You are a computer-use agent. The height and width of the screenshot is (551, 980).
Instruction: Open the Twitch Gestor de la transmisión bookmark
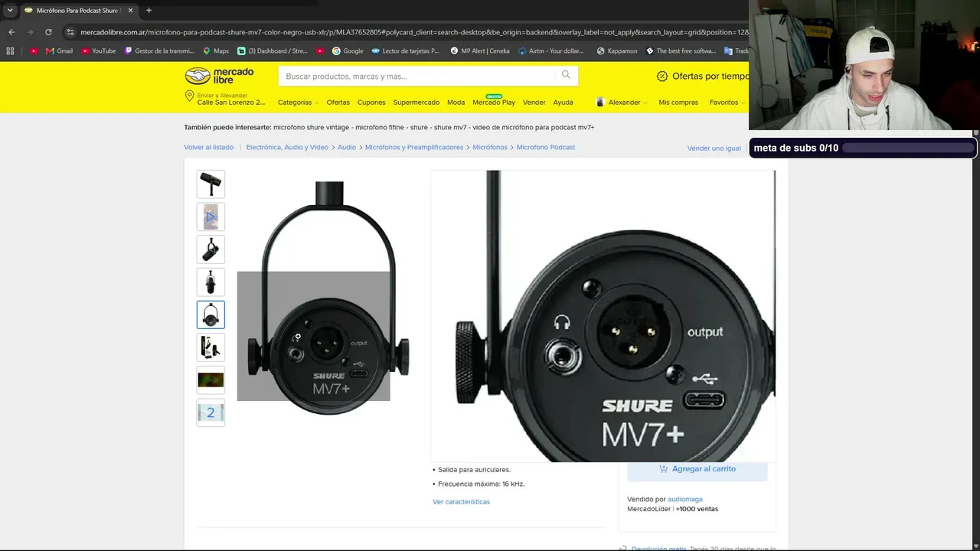coord(159,51)
